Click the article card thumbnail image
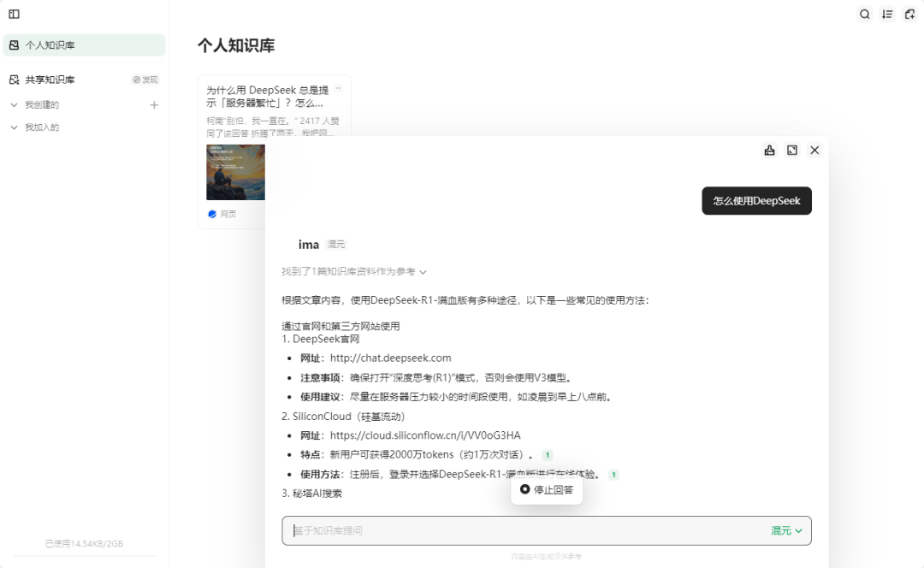The image size is (924, 568). point(236,172)
